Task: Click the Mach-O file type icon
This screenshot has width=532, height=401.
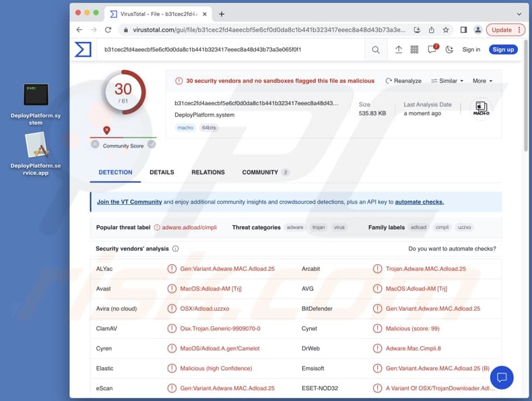Action: click(x=481, y=109)
